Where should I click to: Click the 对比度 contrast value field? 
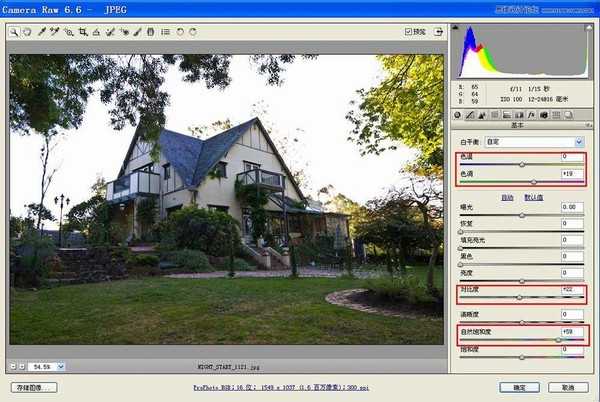pos(573,288)
